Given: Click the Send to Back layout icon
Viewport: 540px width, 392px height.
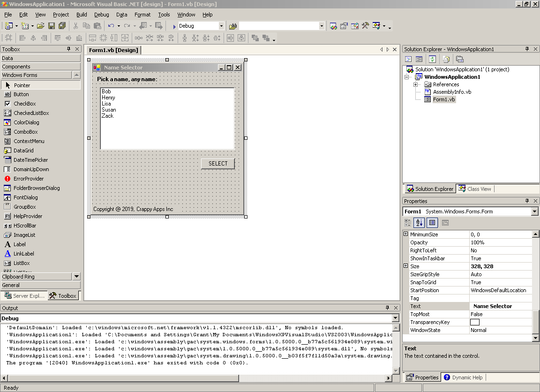Looking at the screenshot, I should tap(266, 38).
